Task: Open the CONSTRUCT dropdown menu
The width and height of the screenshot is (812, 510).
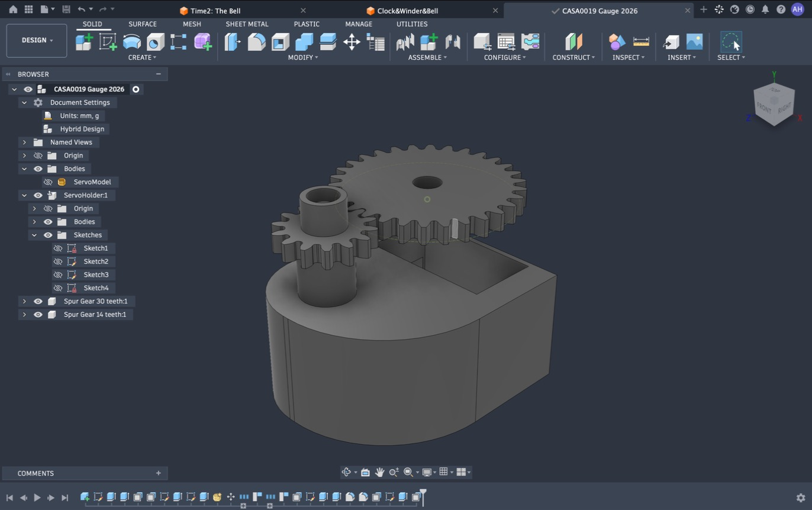Action: click(573, 57)
